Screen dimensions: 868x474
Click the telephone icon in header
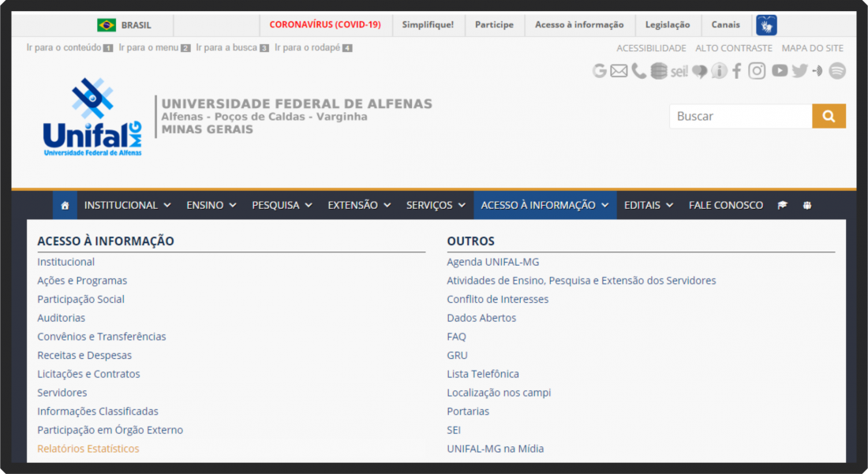pos(639,71)
